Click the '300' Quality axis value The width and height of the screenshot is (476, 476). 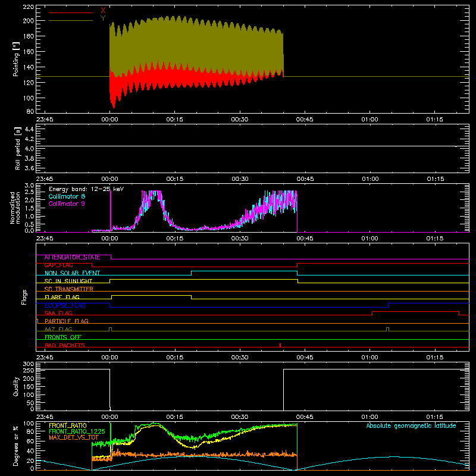click(28, 364)
